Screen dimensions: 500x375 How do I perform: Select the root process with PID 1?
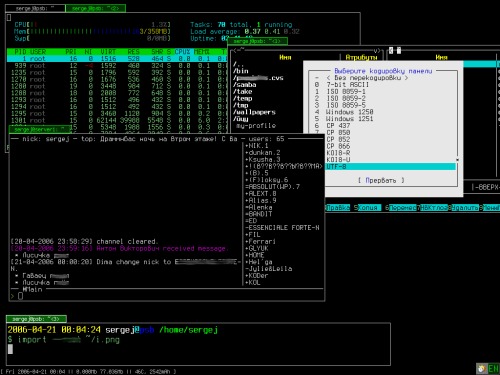117,59
